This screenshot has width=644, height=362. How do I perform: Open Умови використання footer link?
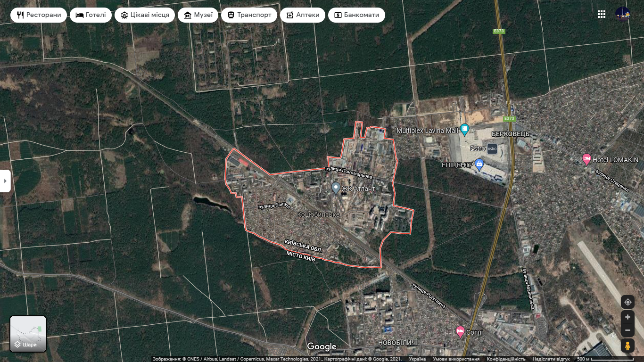coord(456,359)
